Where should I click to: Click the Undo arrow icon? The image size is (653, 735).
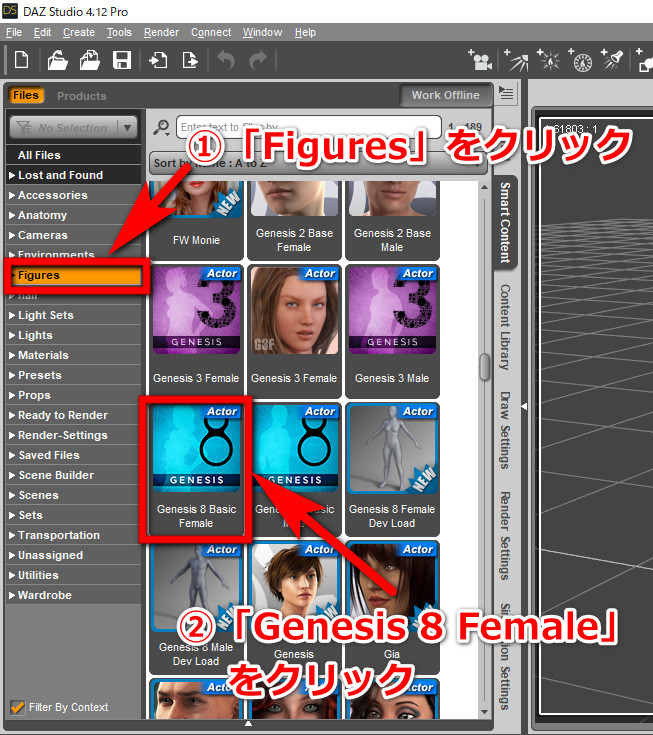tap(226, 60)
